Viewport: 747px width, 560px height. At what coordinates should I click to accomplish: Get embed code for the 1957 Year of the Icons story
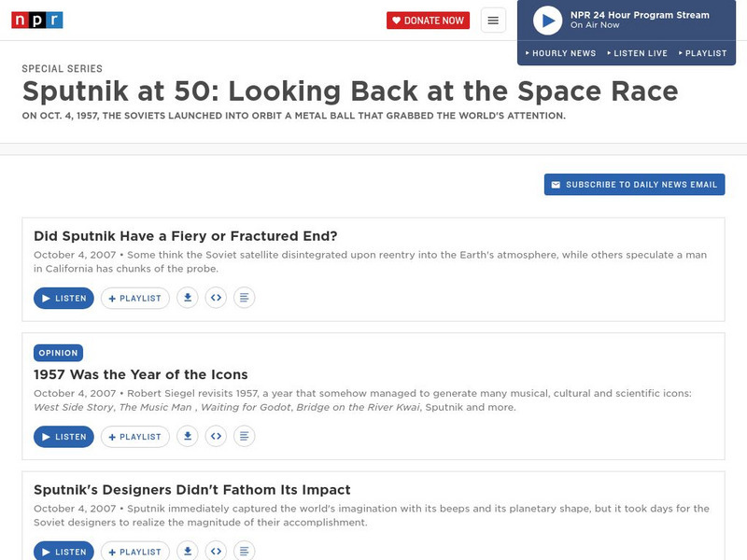click(216, 436)
